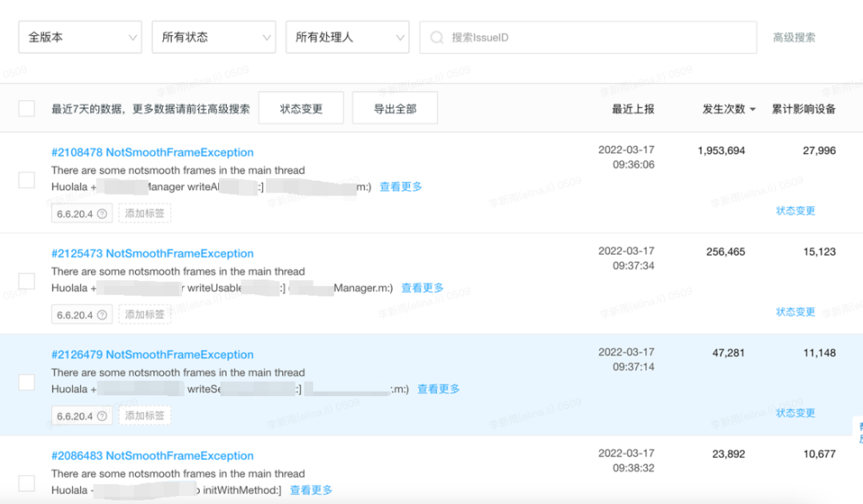This screenshot has width=863, height=504.
Task: Click 状态变更 link for issue #2125473
Action: 795,312
